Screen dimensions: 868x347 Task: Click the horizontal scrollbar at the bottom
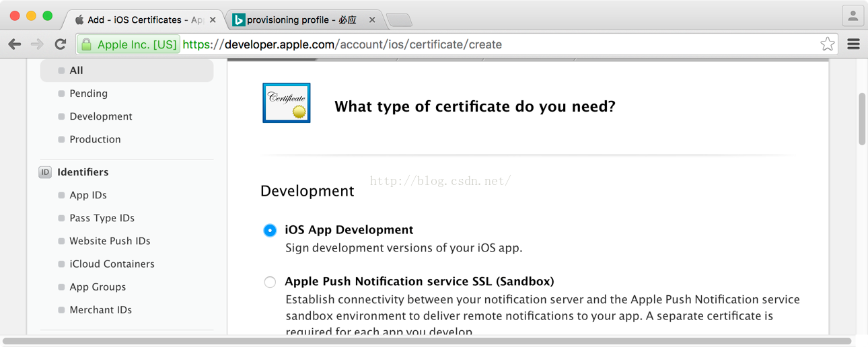427,341
